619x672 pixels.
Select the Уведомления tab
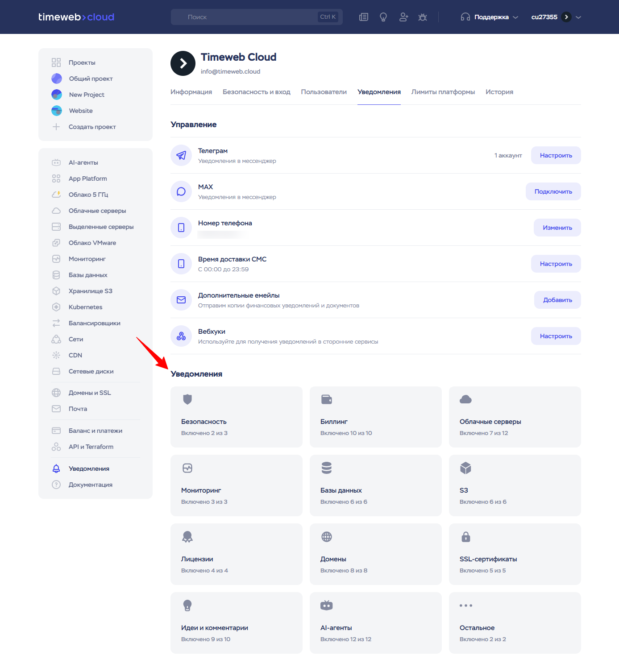(379, 92)
